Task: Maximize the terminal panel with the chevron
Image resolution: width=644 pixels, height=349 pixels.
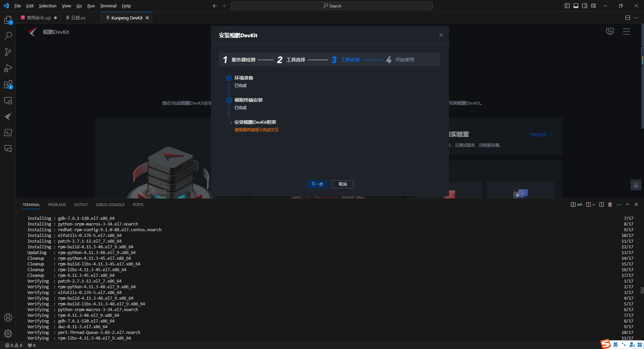Action: pyautogui.click(x=627, y=204)
